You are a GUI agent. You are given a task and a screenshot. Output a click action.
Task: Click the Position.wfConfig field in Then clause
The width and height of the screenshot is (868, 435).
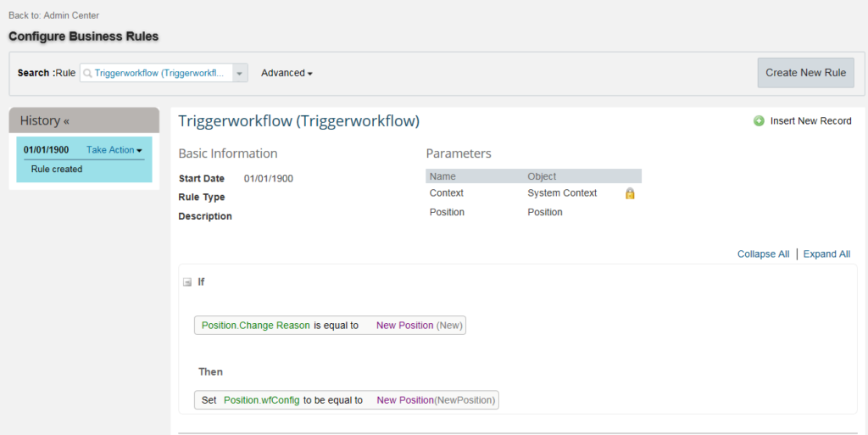point(261,400)
